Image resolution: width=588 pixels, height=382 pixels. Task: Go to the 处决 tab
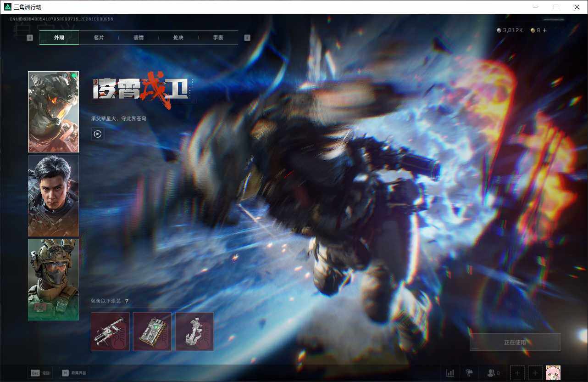178,38
